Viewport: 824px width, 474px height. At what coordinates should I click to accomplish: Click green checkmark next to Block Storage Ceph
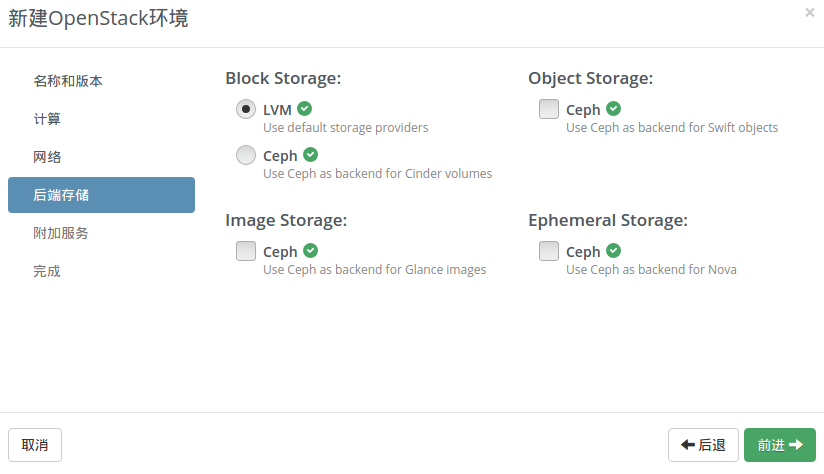[311, 154]
